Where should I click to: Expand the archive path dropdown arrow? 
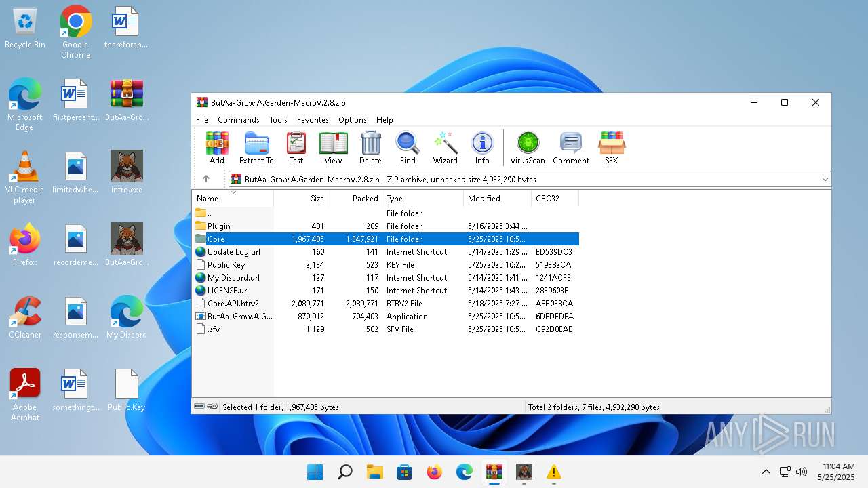coord(825,180)
